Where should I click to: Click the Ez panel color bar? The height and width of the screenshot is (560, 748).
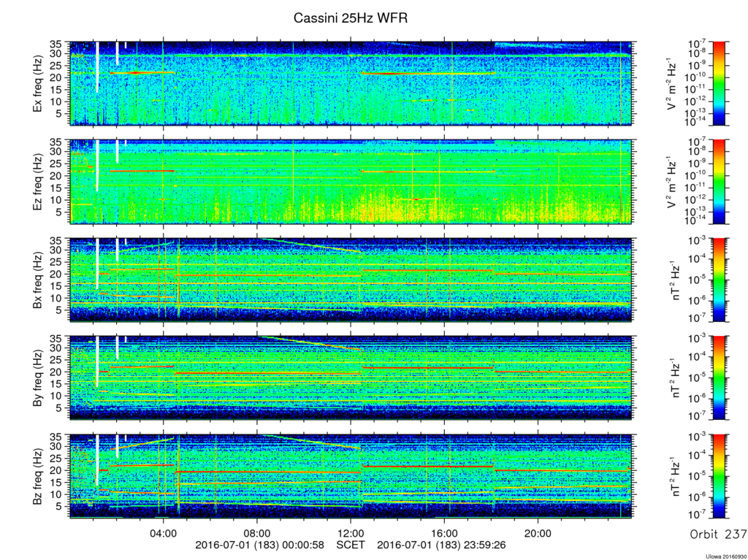coord(719,182)
